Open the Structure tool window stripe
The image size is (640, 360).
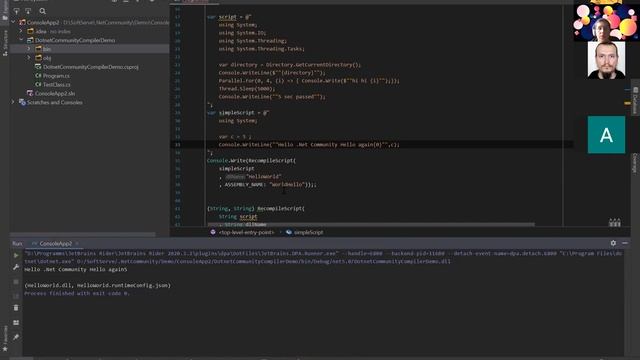coord(5,43)
